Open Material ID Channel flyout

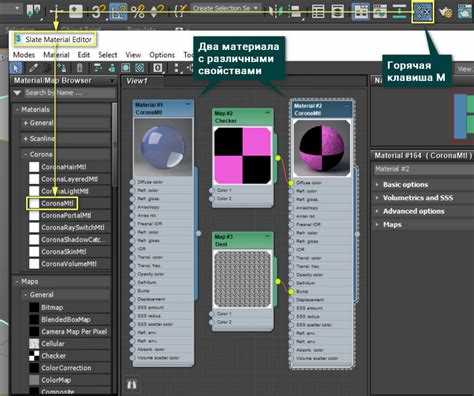tap(158, 68)
